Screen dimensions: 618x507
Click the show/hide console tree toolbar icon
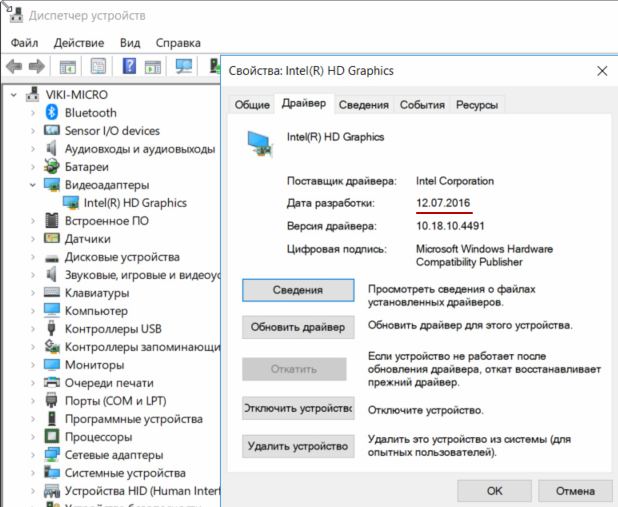pyautogui.click(x=68, y=67)
